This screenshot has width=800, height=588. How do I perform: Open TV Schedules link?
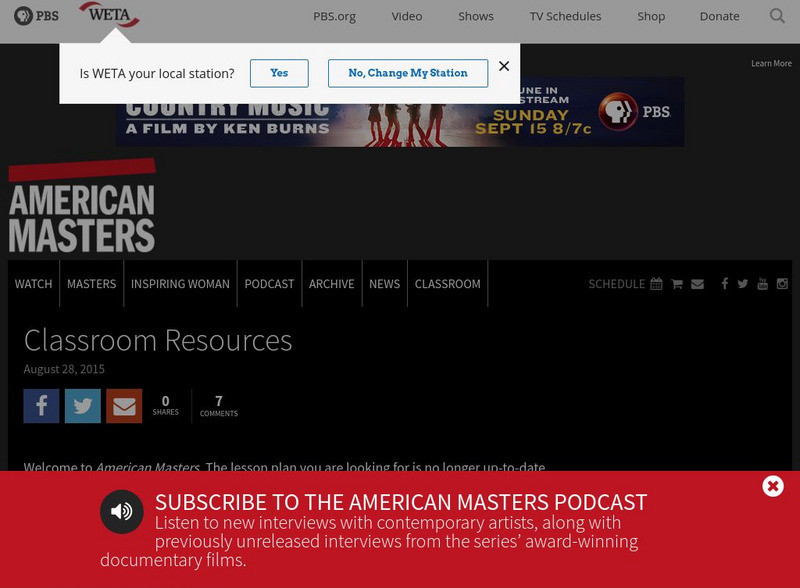point(565,16)
